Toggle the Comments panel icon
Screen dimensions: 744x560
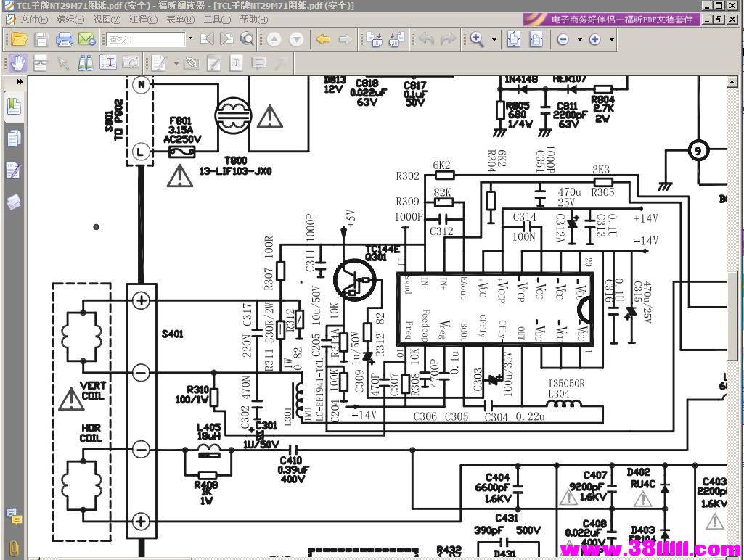point(14,517)
